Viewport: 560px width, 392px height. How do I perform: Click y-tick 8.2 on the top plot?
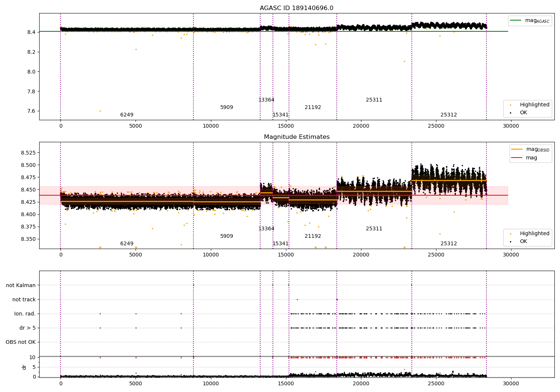[x=31, y=52]
